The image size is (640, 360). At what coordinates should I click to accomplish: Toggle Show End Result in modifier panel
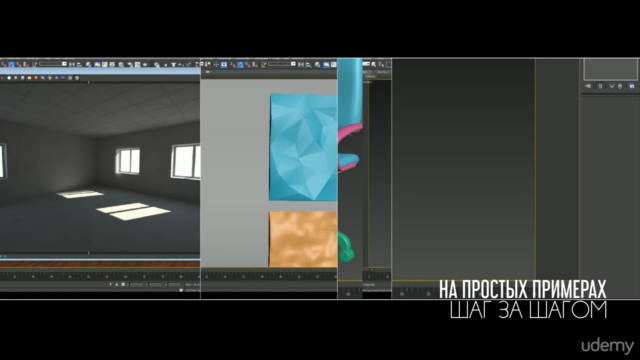600,86
